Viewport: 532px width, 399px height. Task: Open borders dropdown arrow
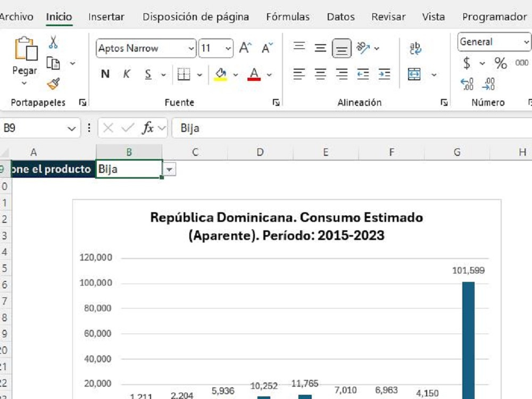coord(199,74)
